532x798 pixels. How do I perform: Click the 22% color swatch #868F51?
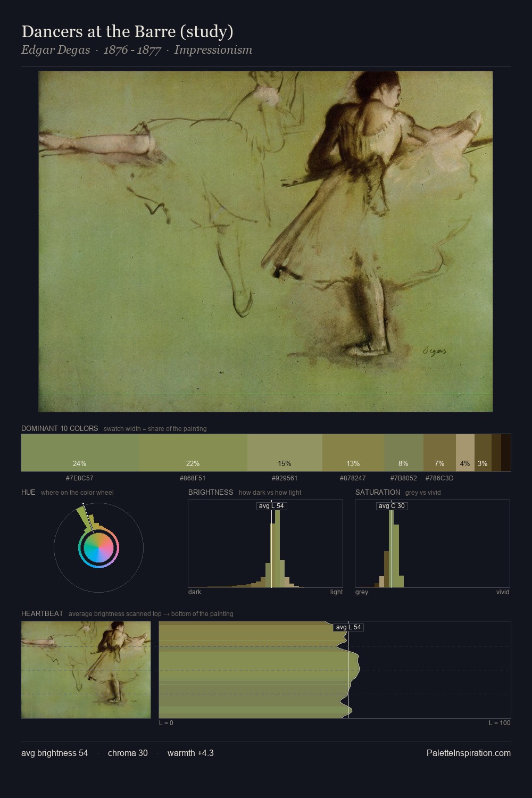pos(193,453)
